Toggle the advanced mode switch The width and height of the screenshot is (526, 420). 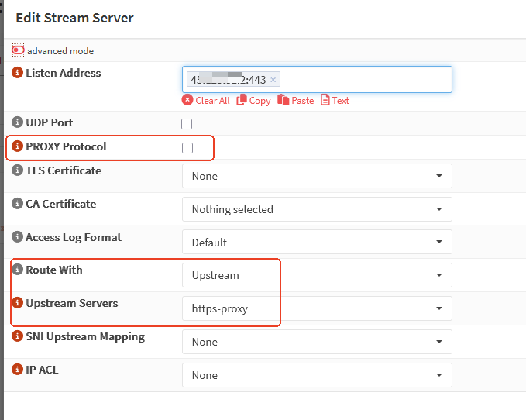point(18,50)
